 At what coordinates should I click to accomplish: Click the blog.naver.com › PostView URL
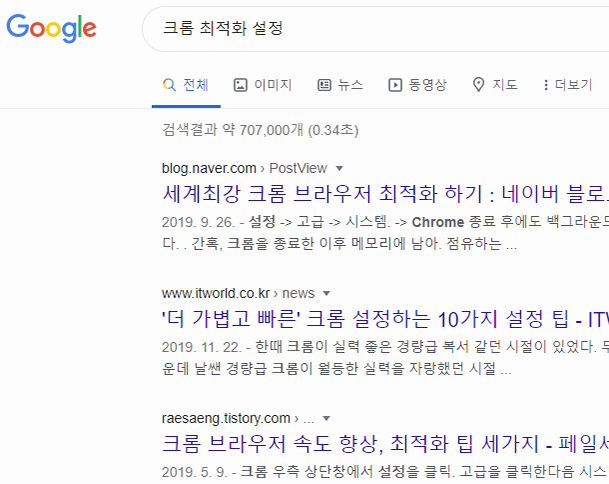point(245,169)
